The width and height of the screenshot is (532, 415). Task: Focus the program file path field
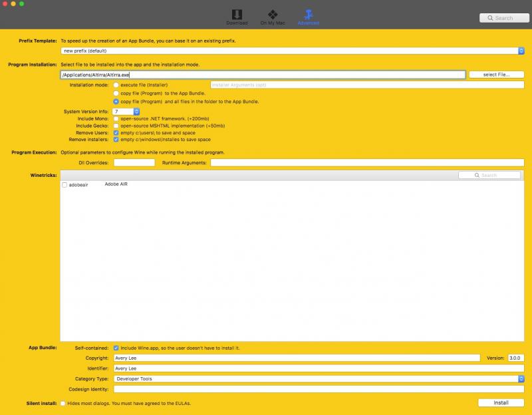pos(263,74)
